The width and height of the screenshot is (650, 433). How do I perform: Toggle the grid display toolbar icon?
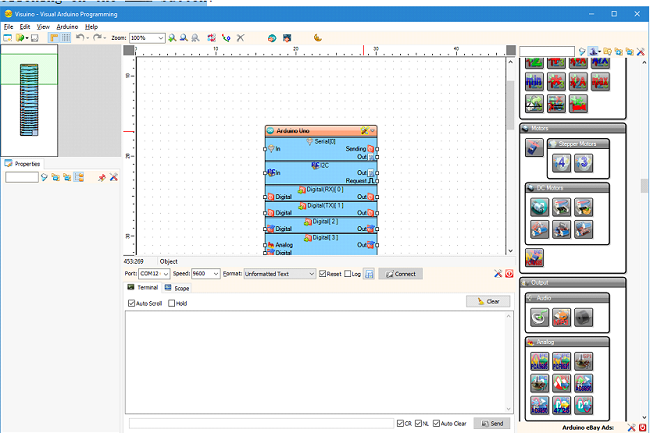click(x=65, y=38)
